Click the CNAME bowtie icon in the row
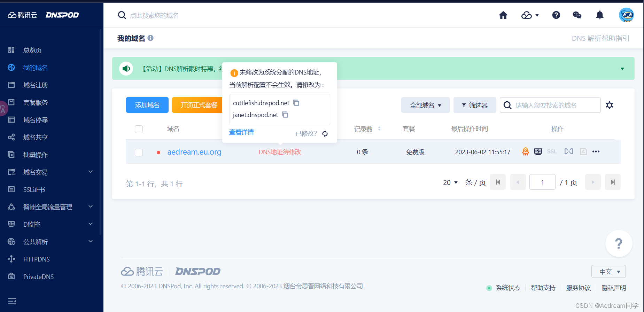Viewport: 644px width, 312px height. click(569, 151)
